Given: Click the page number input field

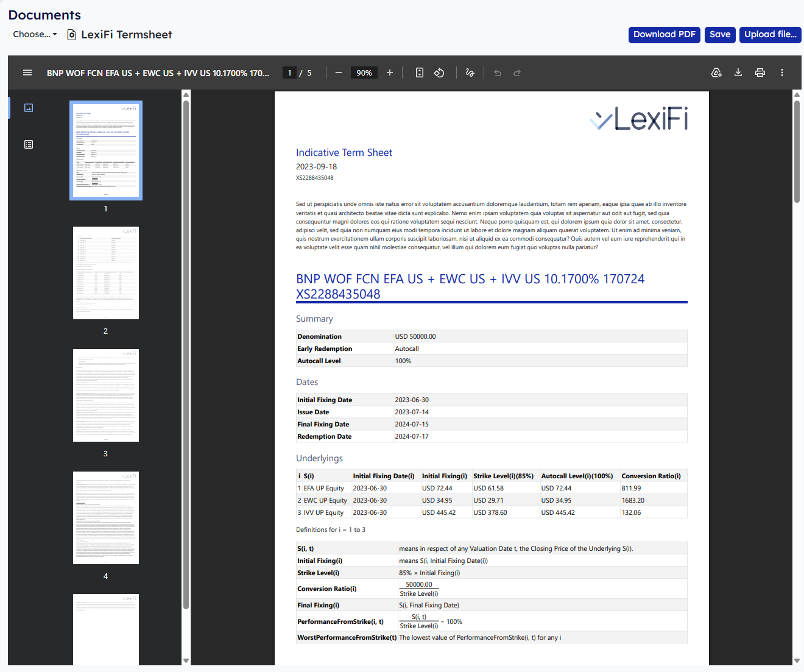Looking at the screenshot, I should click(289, 73).
